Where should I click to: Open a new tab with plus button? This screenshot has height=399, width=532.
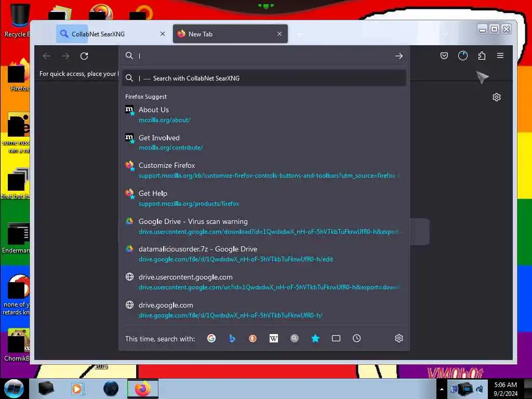[x=299, y=34]
